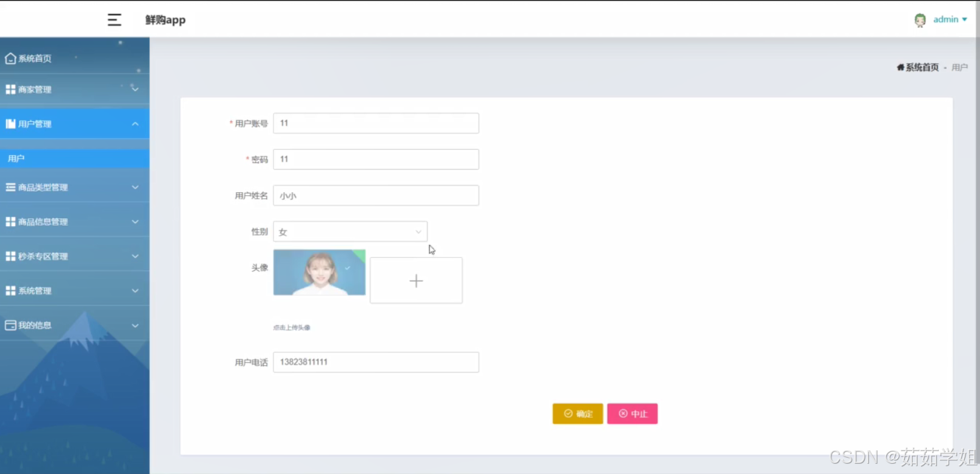Click the 商品类型管理 list icon

(x=10, y=187)
